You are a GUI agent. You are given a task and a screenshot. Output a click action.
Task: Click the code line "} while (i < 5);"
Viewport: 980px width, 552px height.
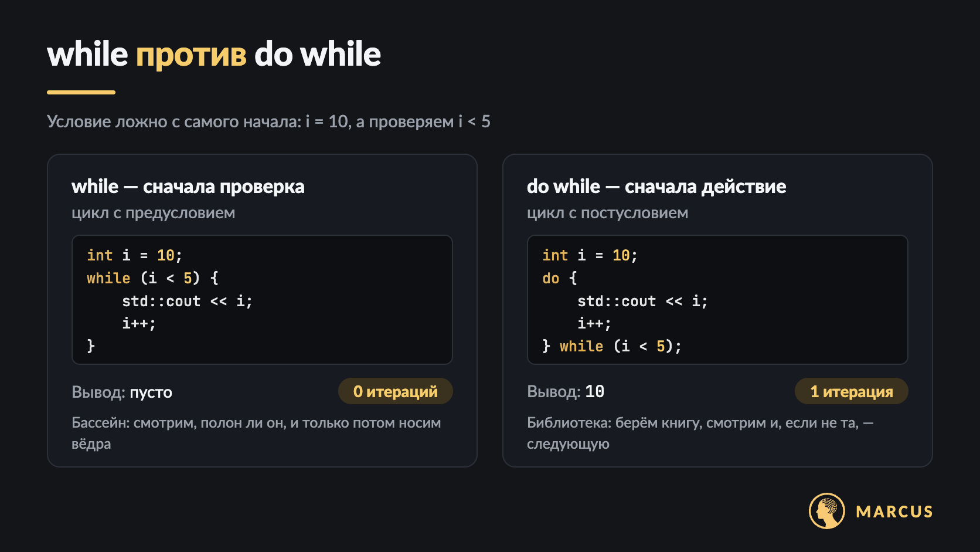[x=612, y=346]
